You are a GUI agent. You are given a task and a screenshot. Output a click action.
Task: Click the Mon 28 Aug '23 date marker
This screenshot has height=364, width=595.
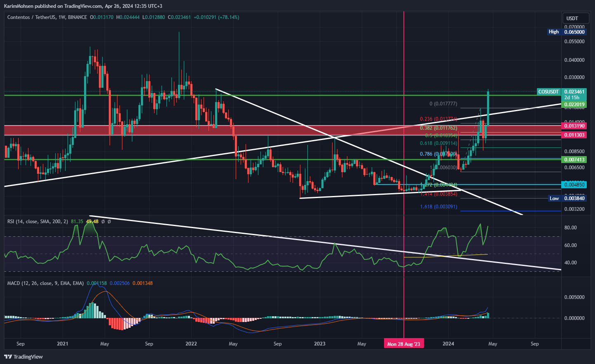404,344
